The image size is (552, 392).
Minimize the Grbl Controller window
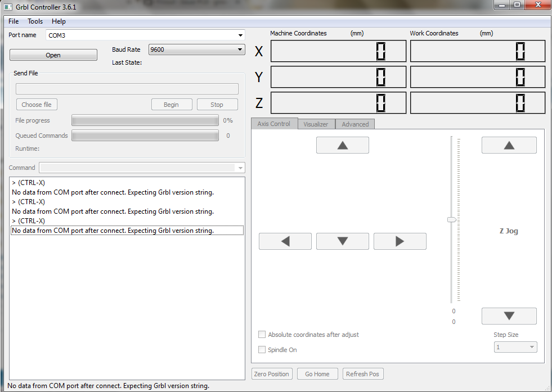502,5
